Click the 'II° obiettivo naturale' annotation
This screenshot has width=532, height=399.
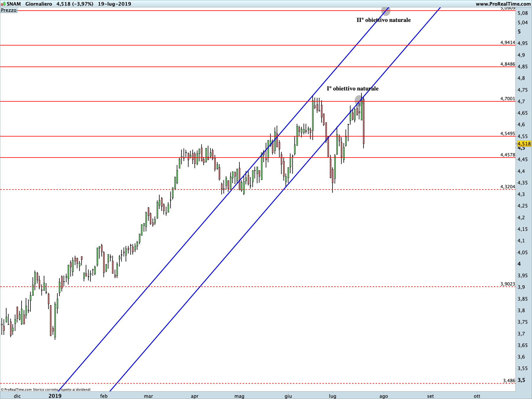pos(384,20)
